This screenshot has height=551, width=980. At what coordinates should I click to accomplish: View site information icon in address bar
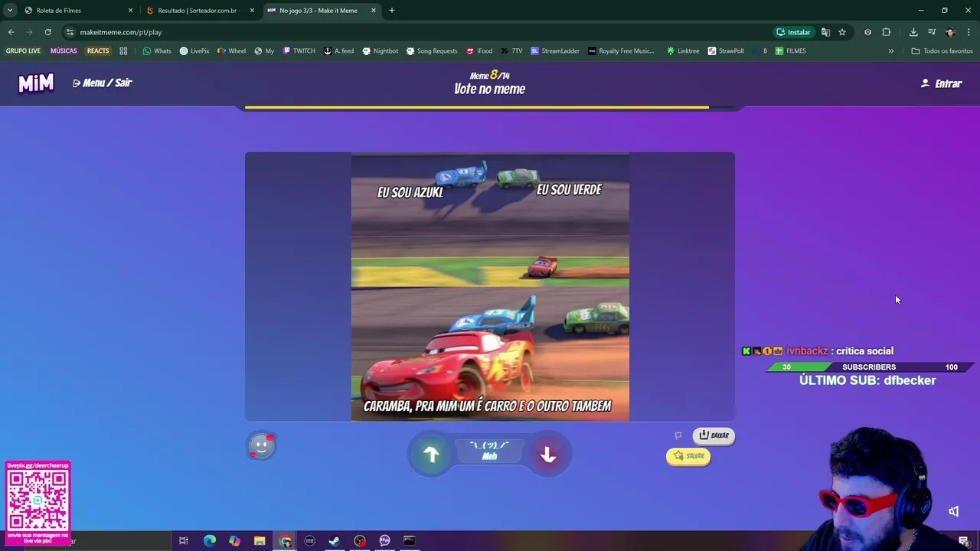(70, 32)
